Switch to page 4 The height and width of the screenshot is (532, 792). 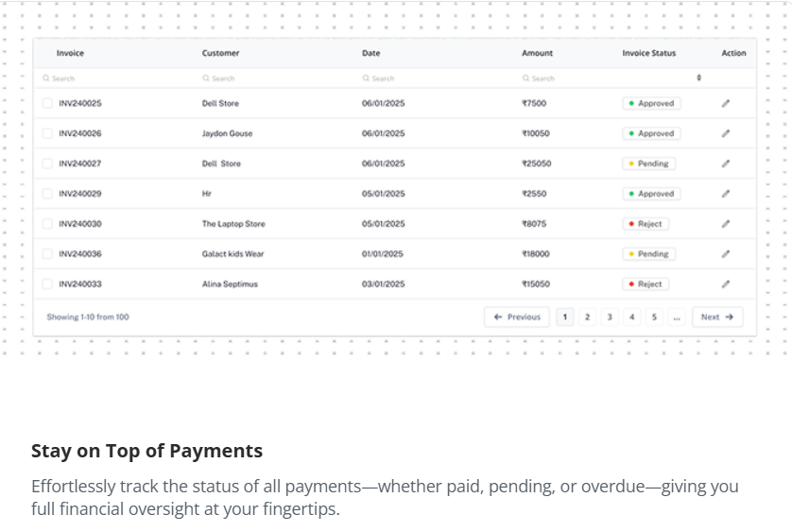point(632,317)
